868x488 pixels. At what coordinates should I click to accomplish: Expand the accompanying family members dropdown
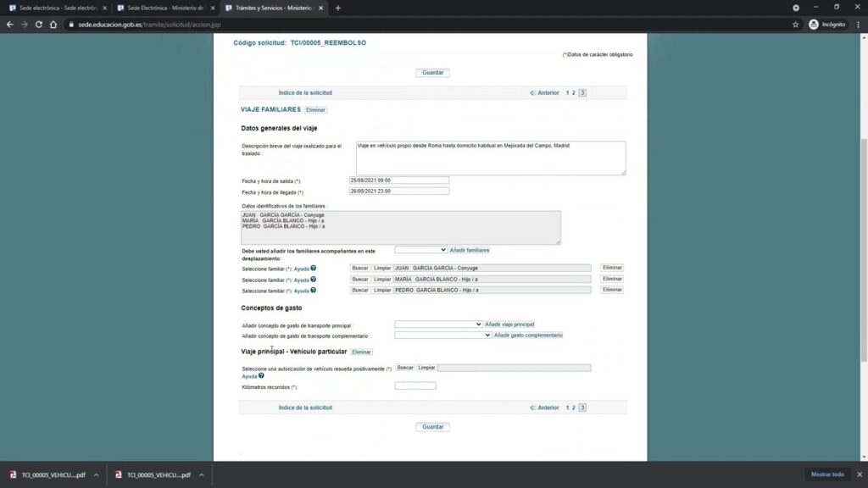[x=420, y=250]
